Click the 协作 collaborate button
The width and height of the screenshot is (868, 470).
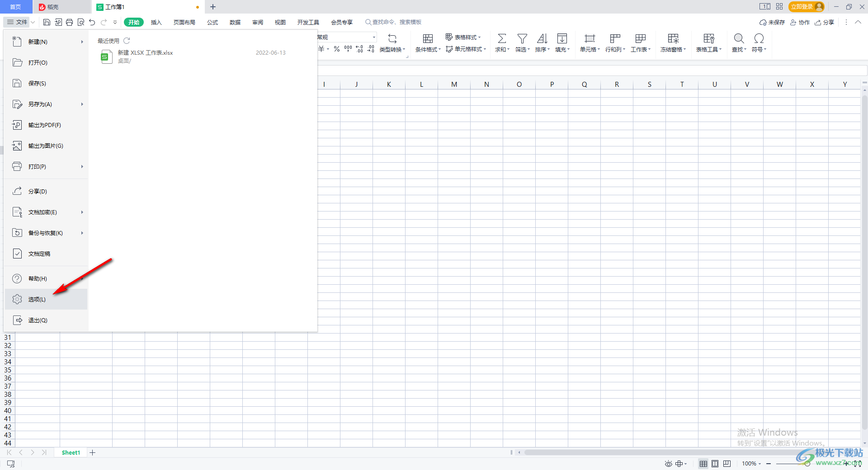click(800, 22)
